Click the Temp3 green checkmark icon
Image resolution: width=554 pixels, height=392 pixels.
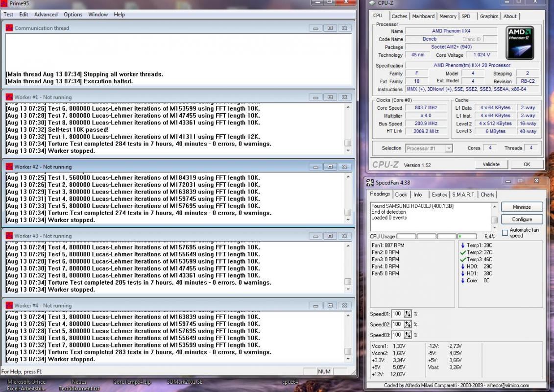coord(463,259)
